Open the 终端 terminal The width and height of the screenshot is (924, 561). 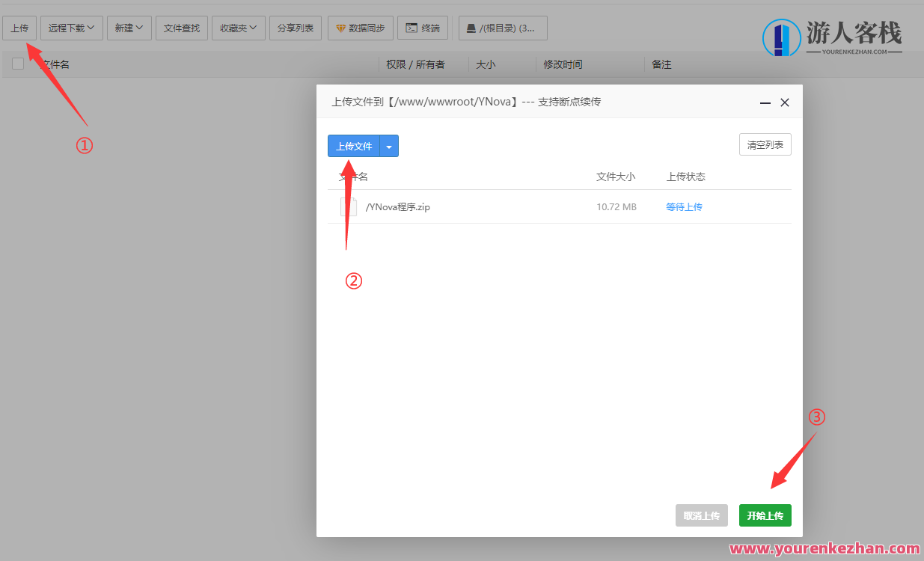(423, 28)
